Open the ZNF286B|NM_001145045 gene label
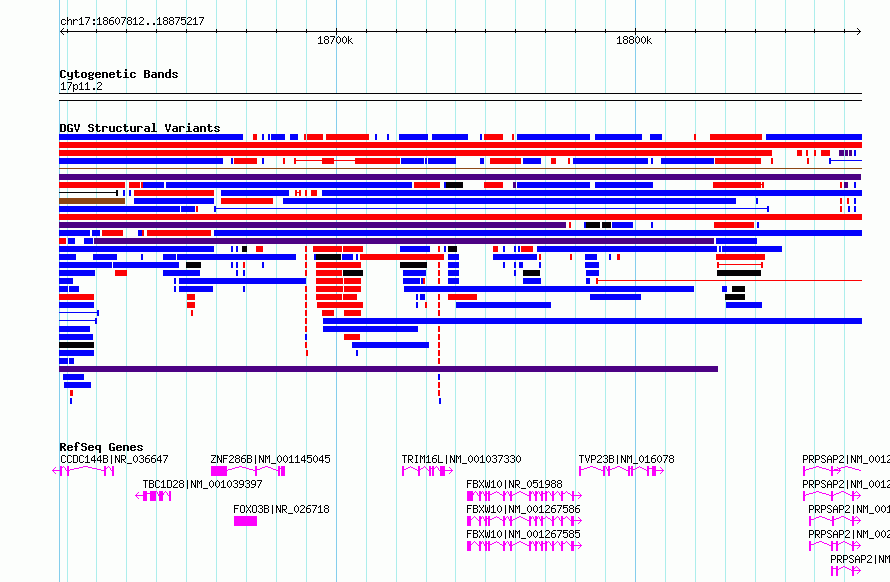 (x=270, y=459)
